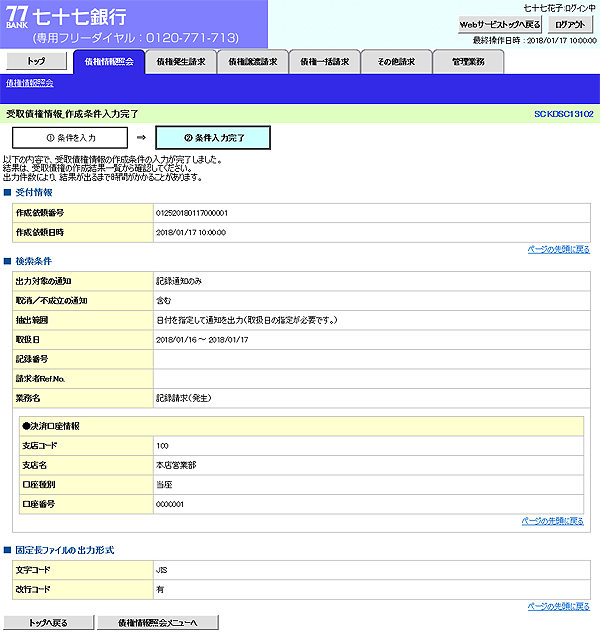600x638 pixels.
Task: Click account type 当座
Action: click(x=164, y=485)
